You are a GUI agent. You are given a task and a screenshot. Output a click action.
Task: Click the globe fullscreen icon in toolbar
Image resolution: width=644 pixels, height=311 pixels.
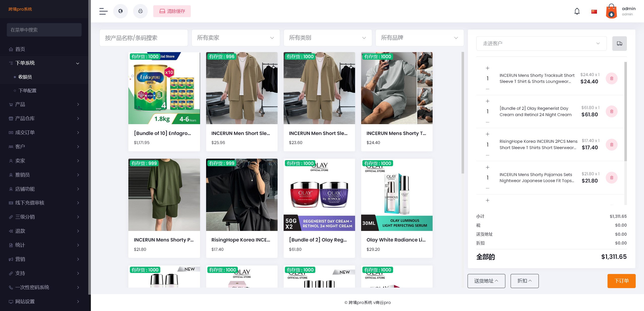(120, 11)
